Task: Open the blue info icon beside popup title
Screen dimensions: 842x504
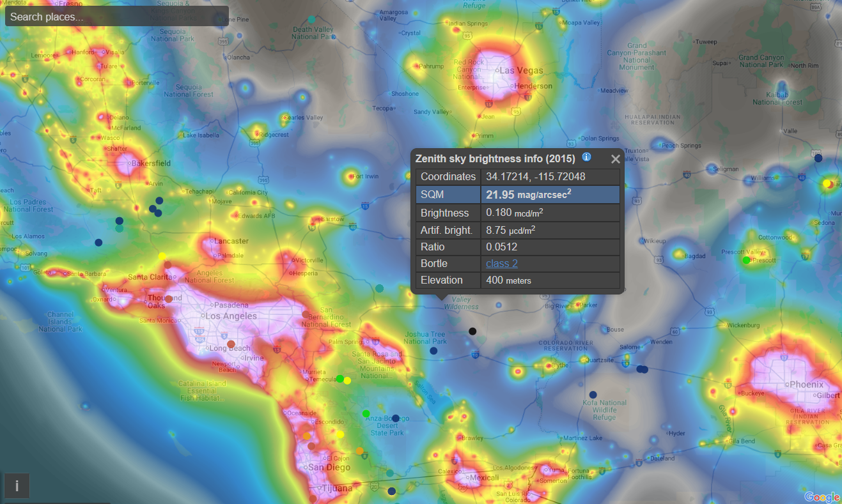Action: pyautogui.click(x=586, y=157)
